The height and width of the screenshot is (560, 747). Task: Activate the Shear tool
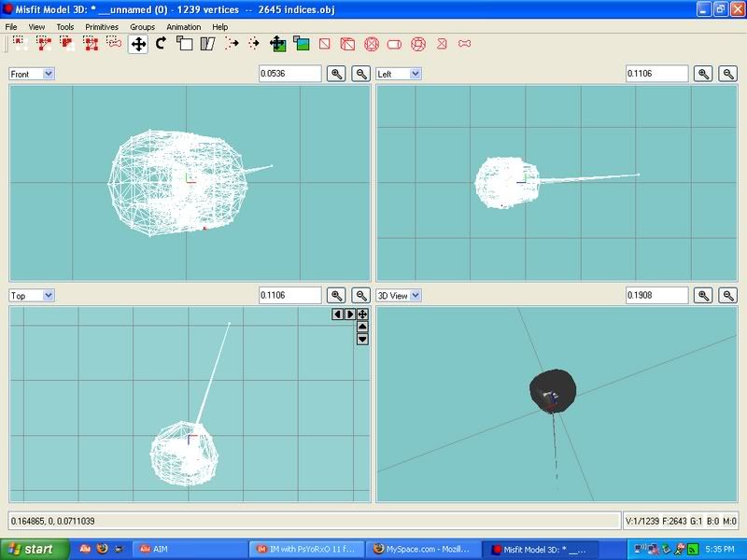(x=207, y=44)
